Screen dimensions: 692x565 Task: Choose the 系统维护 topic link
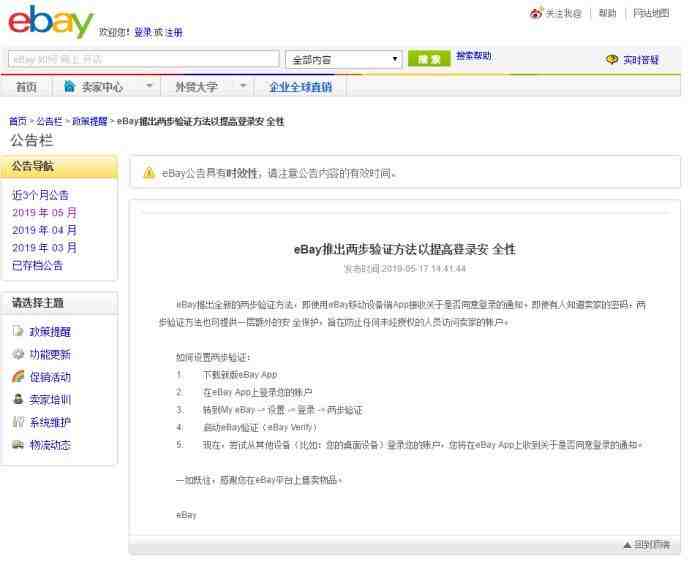click(x=50, y=422)
